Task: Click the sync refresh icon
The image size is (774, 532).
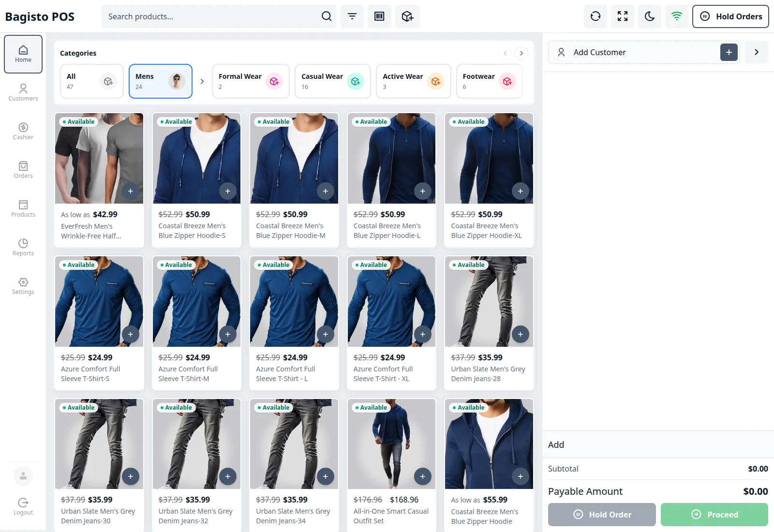Action: [x=595, y=16]
